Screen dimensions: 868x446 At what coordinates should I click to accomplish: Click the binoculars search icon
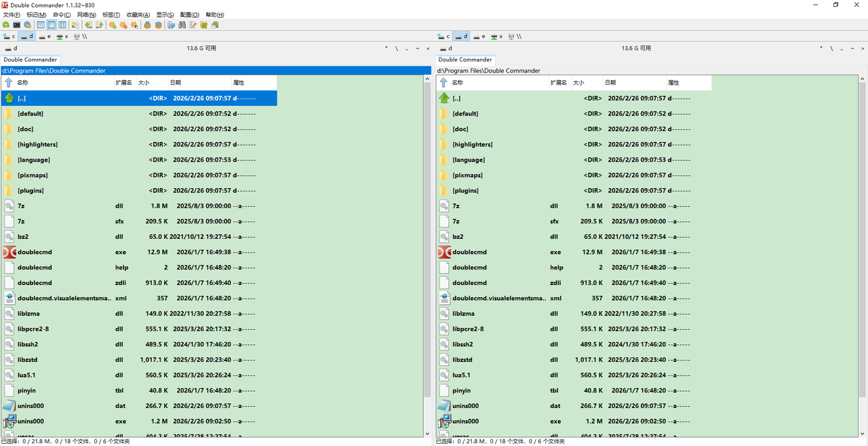pos(182,25)
